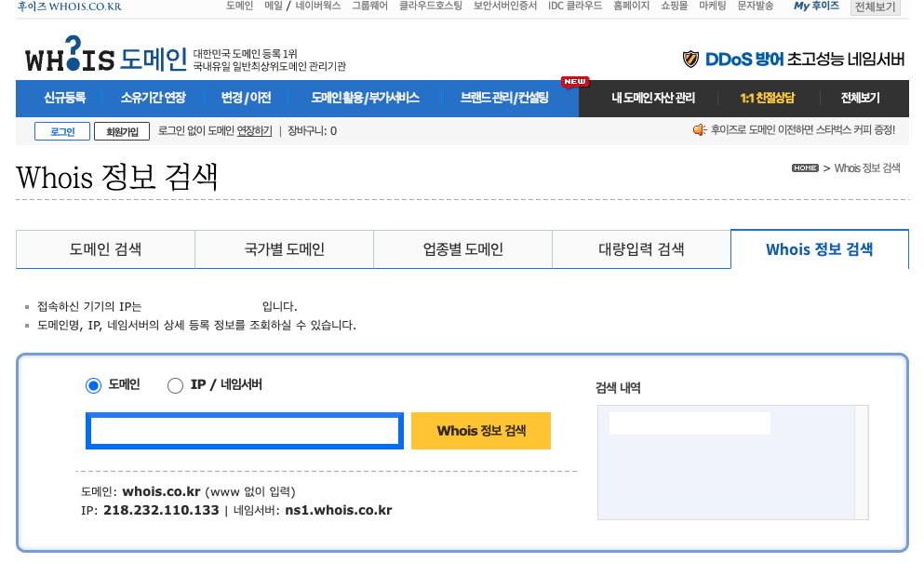Select the Whois 정보 검색 tab
924x563 pixels.
point(819,249)
